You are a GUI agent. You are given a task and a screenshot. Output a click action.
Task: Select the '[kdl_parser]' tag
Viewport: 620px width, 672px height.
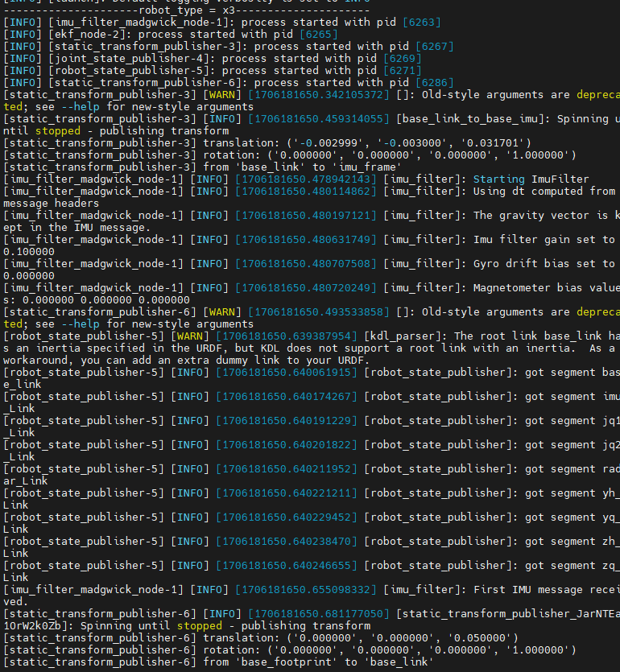click(x=403, y=336)
